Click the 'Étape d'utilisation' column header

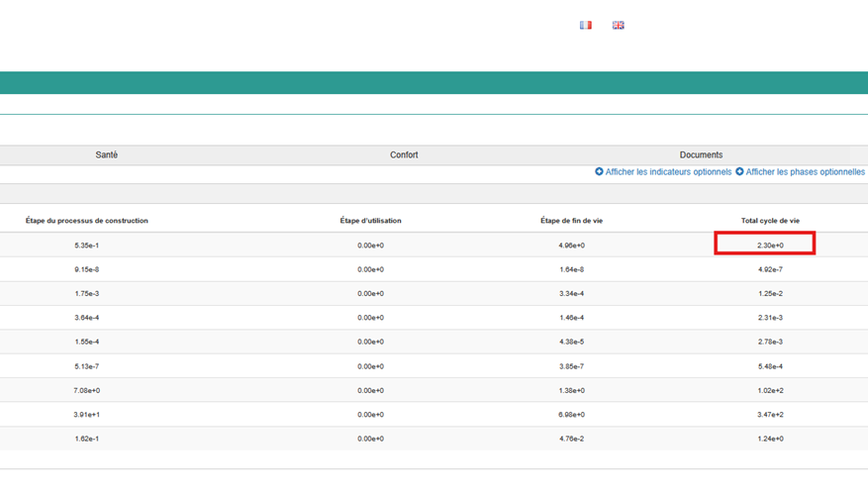(370, 221)
